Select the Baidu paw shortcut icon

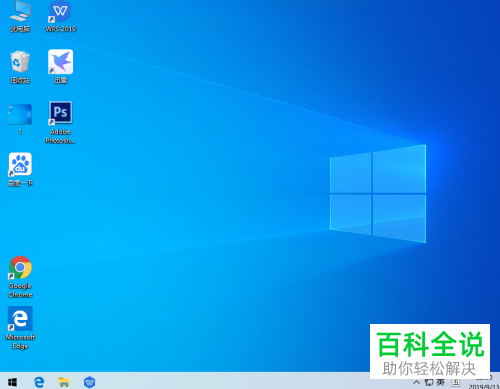pos(20,169)
